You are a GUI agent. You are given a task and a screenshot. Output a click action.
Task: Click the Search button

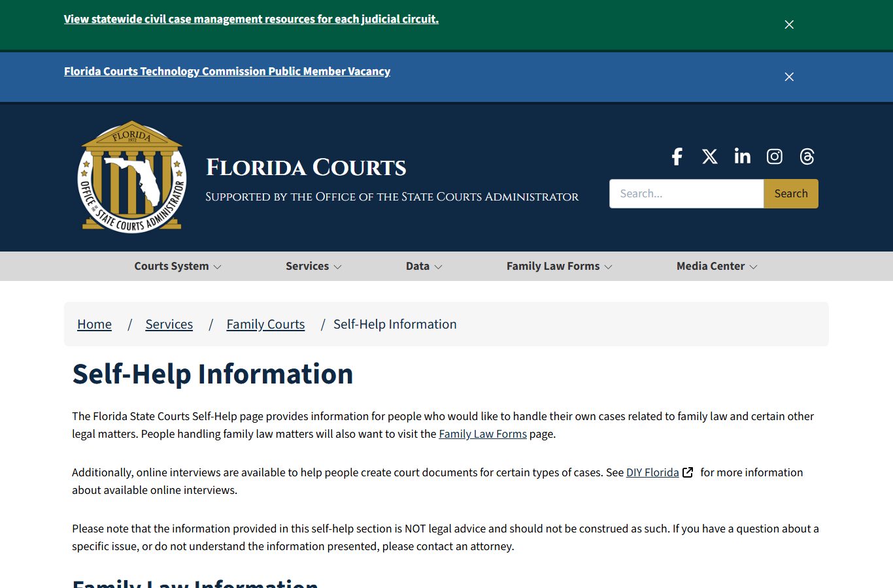791,193
